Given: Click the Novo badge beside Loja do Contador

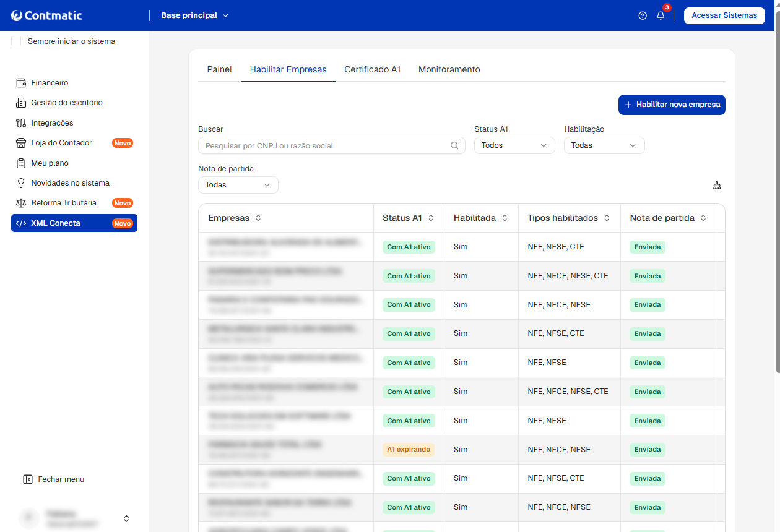Looking at the screenshot, I should [x=123, y=143].
